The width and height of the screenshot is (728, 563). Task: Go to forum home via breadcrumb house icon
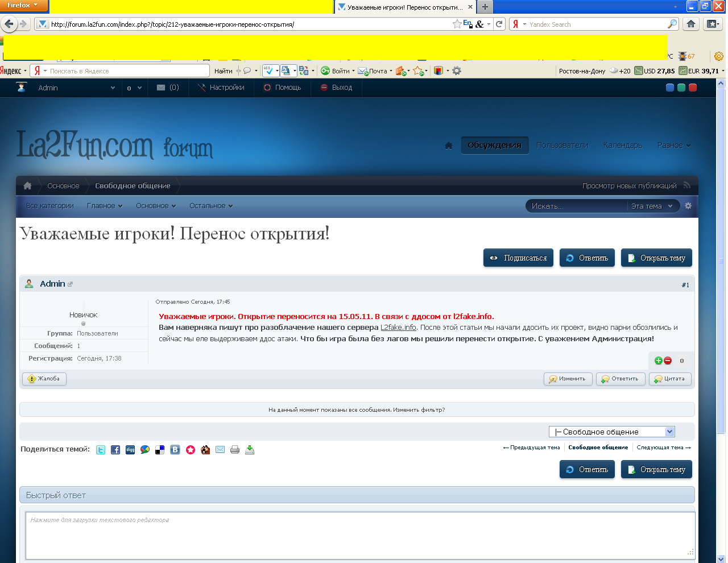(x=27, y=185)
